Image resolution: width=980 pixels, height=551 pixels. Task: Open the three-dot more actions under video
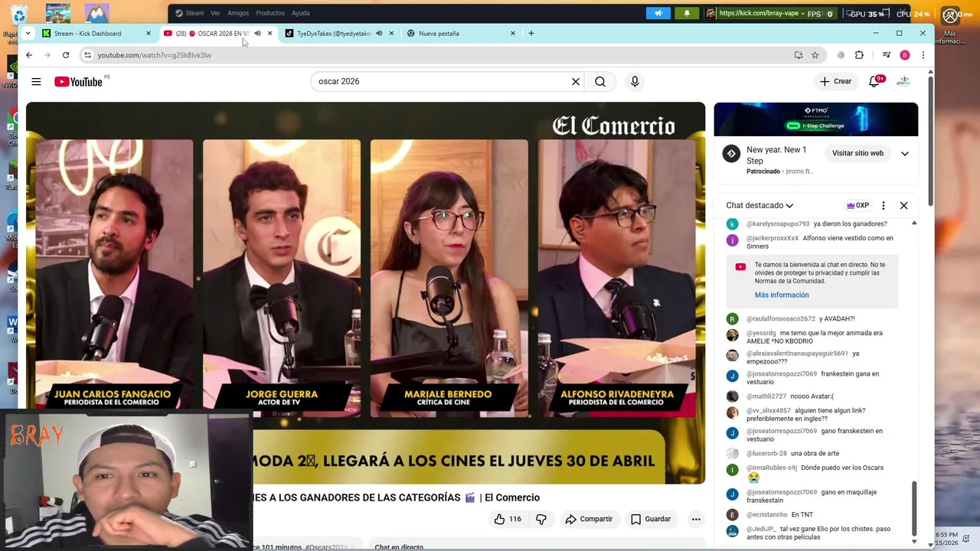[696, 519]
